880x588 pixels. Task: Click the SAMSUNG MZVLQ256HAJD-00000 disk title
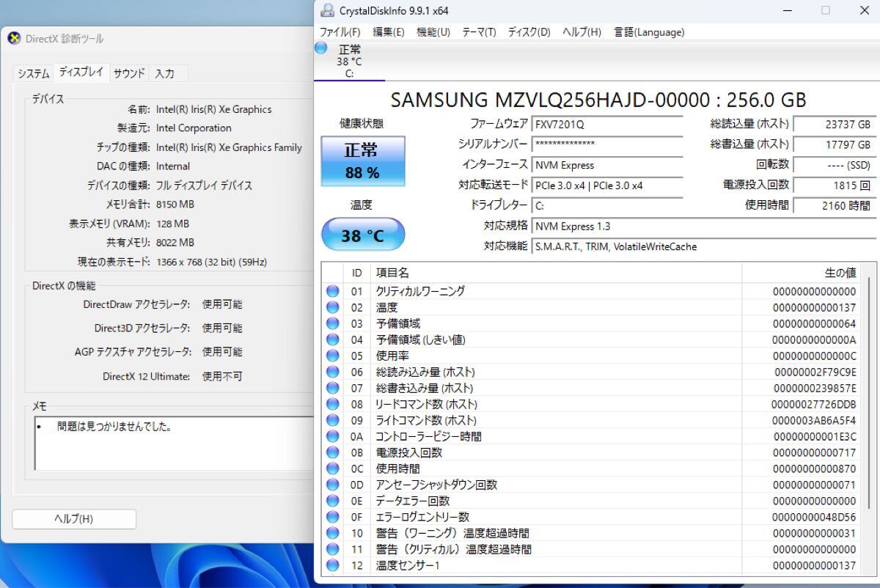[598, 100]
